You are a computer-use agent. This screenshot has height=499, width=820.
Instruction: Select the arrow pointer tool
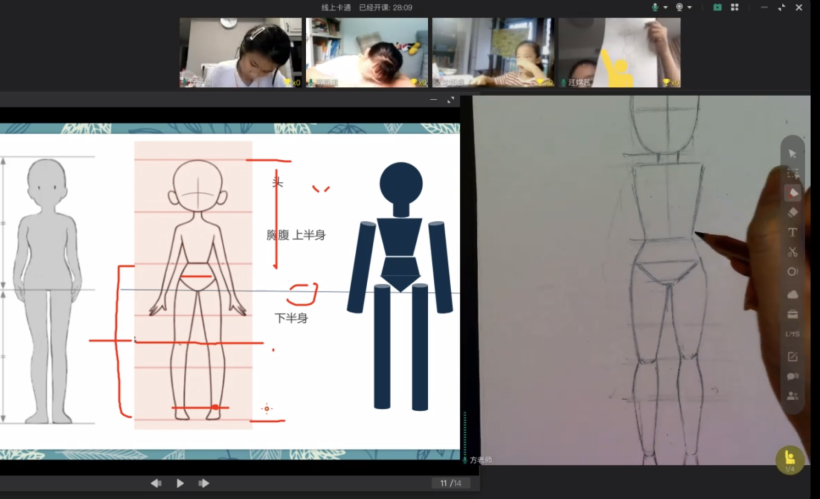pos(792,153)
